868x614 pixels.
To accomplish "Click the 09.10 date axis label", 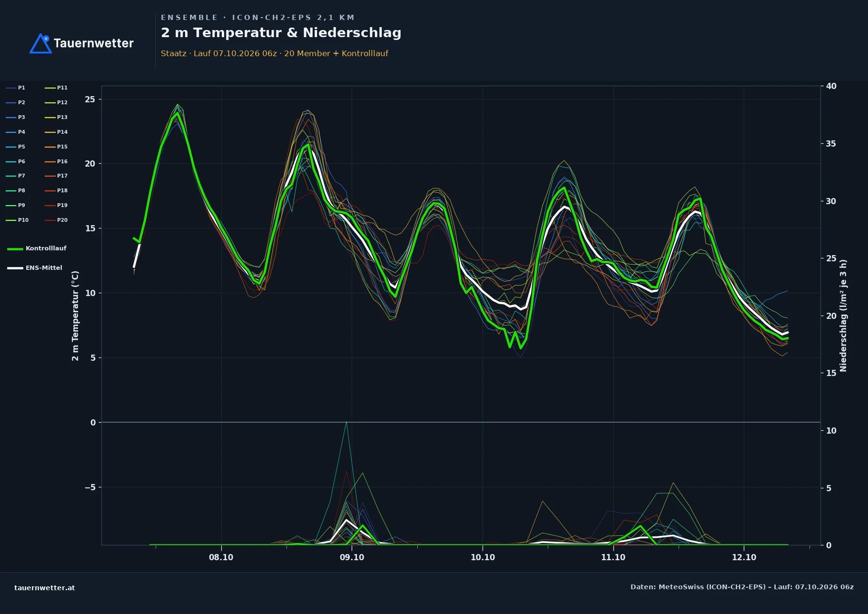I will click(352, 557).
